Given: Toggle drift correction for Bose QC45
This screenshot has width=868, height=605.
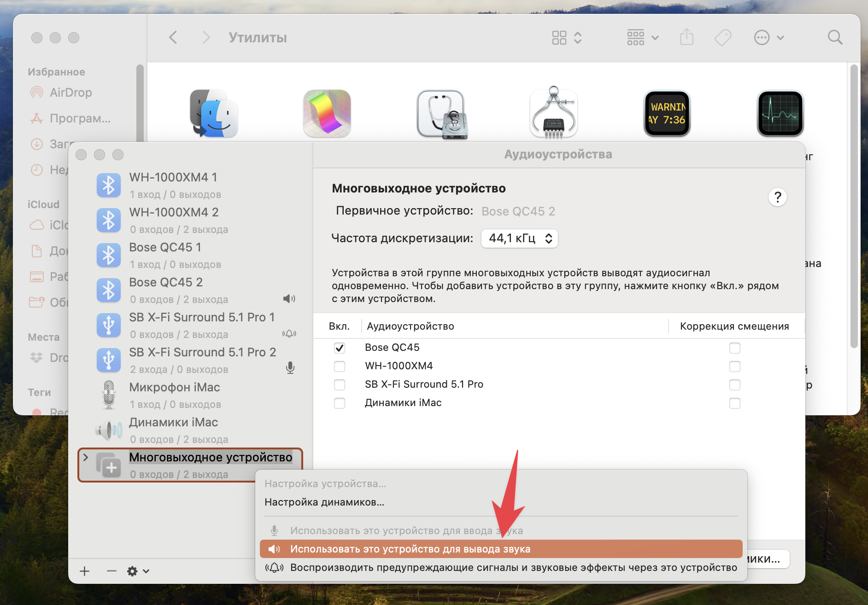Looking at the screenshot, I should (735, 348).
